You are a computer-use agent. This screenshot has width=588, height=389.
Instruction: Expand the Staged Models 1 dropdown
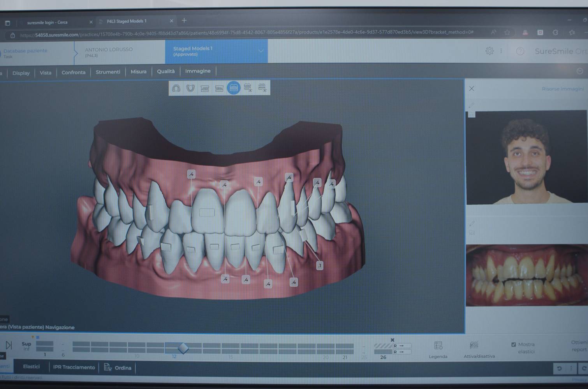coord(261,51)
